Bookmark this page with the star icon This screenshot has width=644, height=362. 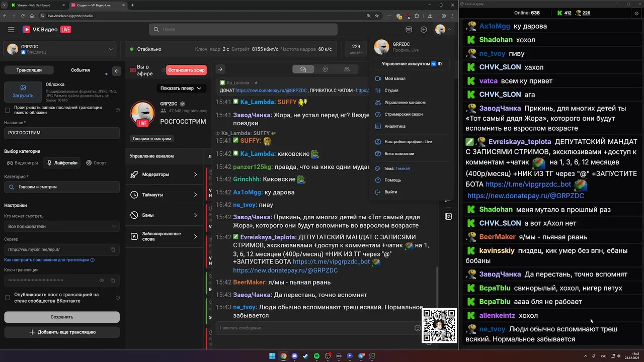tap(377, 16)
